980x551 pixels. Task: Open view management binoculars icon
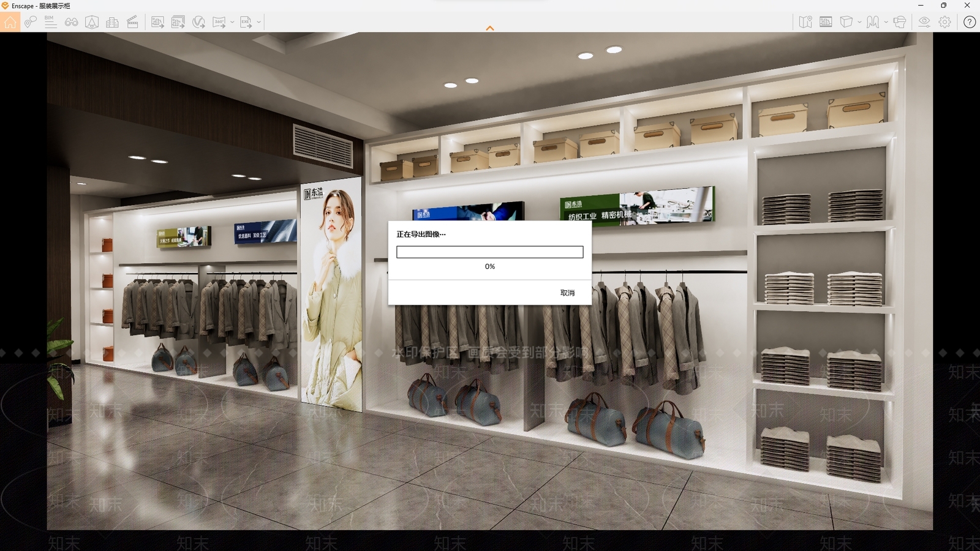pyautogui.click(x=72, y=22)
